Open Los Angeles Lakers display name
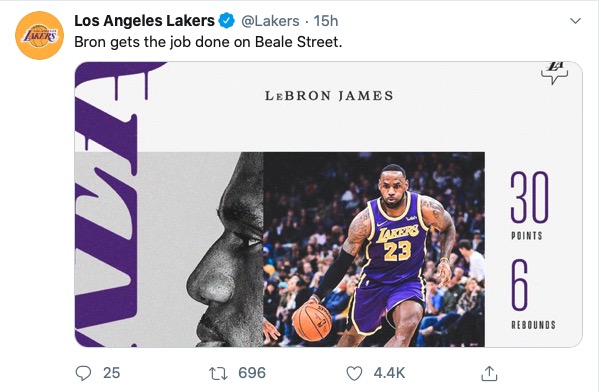Image resolution: width=601 pixels, height=392 pixels. (x=145, y=21)
